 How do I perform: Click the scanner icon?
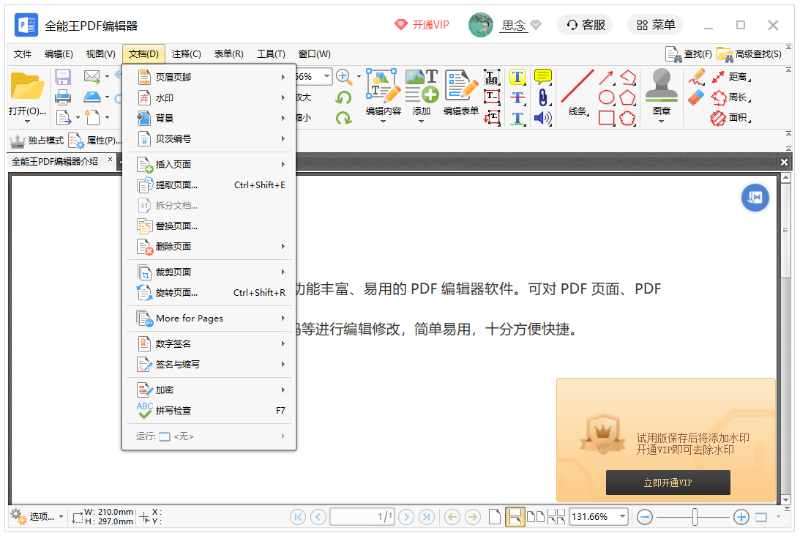click(92, 96)
